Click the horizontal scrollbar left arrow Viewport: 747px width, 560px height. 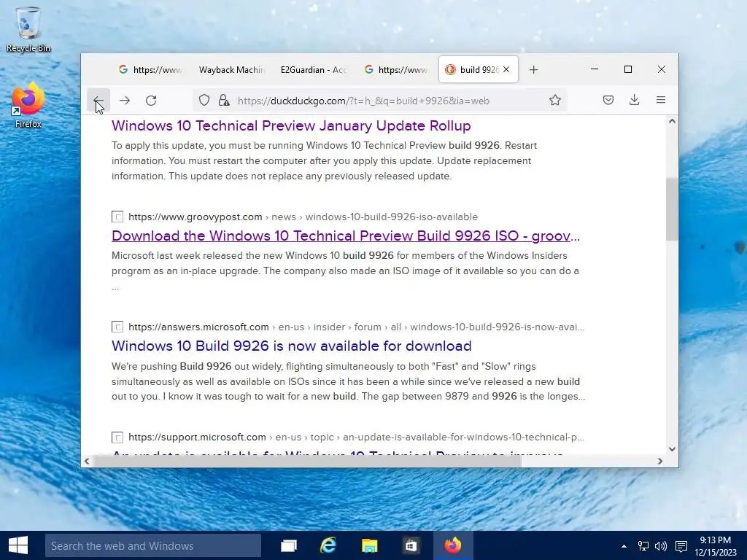coord(87,461)
